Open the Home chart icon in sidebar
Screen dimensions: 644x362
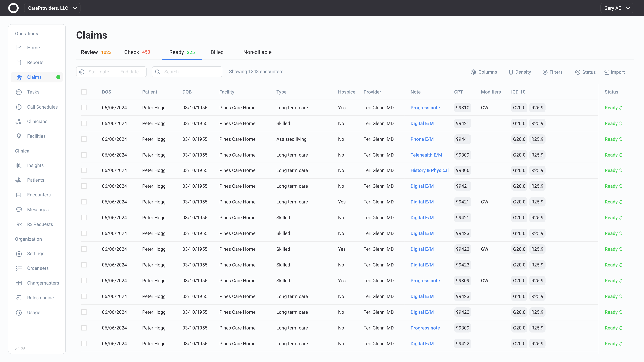[x=19, y=48]
